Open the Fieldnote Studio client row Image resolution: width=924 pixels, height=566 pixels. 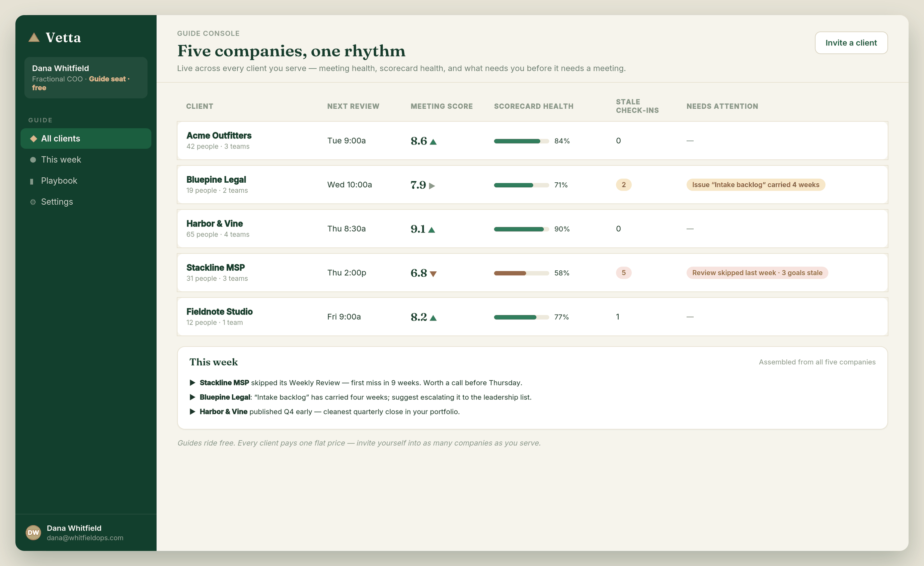(532, 317)
